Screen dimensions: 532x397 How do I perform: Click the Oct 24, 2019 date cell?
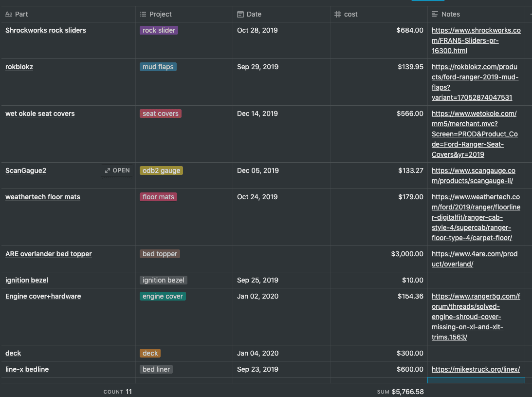click(282, 217)
